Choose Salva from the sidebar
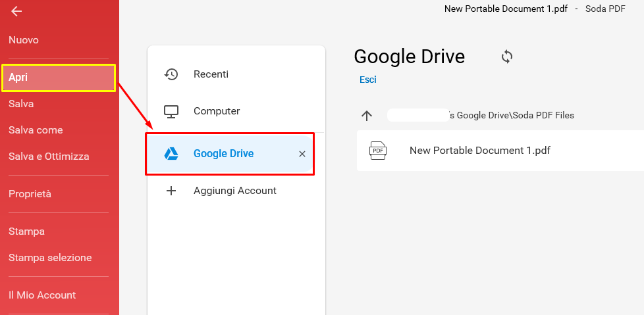 pos(21,104)
